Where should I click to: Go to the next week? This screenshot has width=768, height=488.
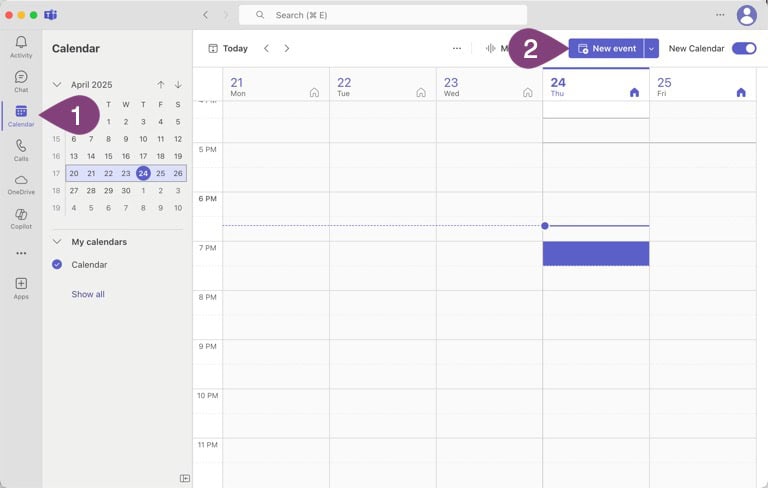(x=287, y=48)
